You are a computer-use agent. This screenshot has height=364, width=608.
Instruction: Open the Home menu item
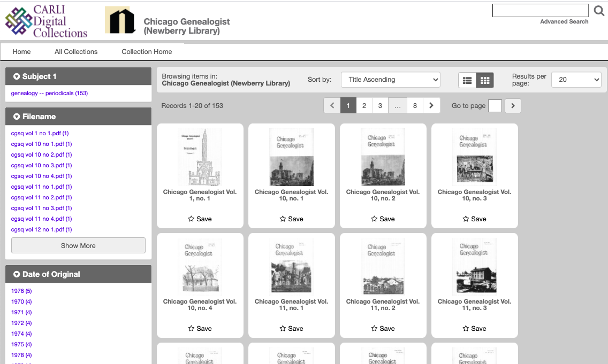click(x=22, y=51)
